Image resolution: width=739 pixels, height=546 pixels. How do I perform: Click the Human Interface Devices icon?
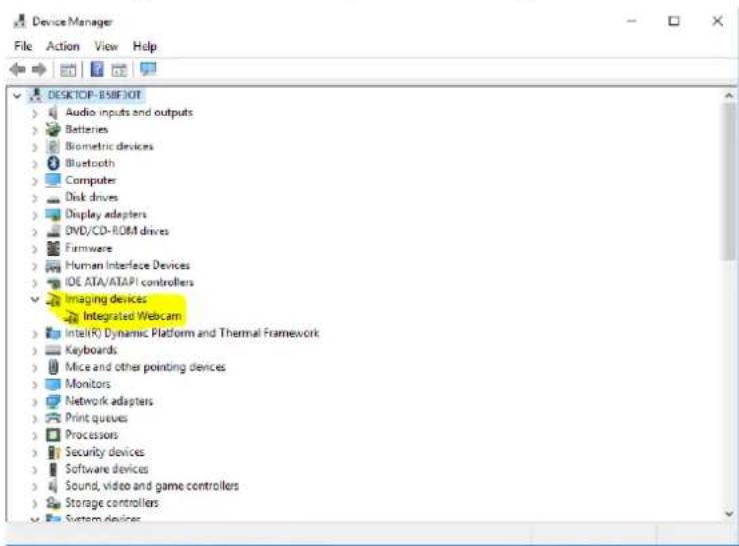pyautogui.click(x=53, y=265)
